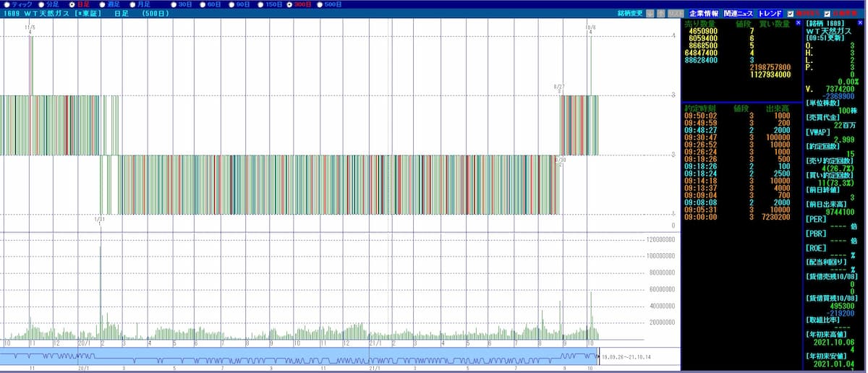The height and width of the screenshot is (373, 868).
Task: Open 企業情報 company information
Action: pos(704,14)
